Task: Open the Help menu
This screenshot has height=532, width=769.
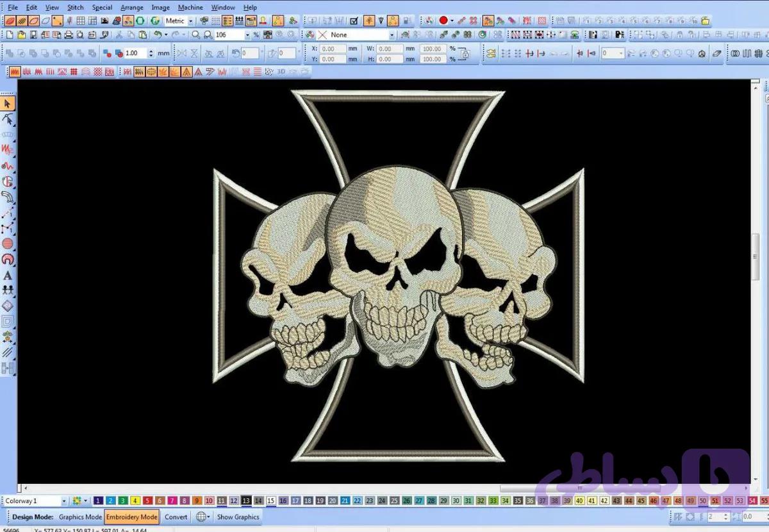Action: tap(250, 8)
